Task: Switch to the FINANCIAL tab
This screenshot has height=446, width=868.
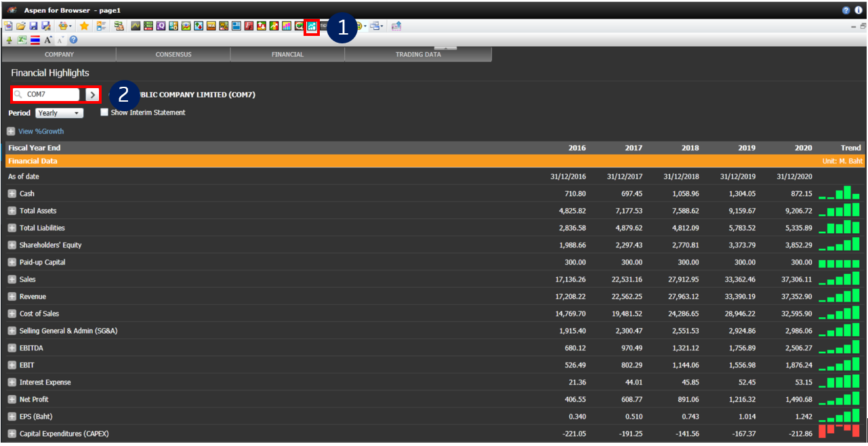Action: point(287,54)
